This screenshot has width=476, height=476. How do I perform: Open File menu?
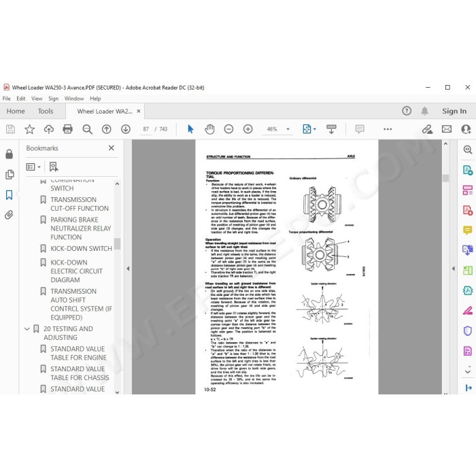click(x=6, y=99)
